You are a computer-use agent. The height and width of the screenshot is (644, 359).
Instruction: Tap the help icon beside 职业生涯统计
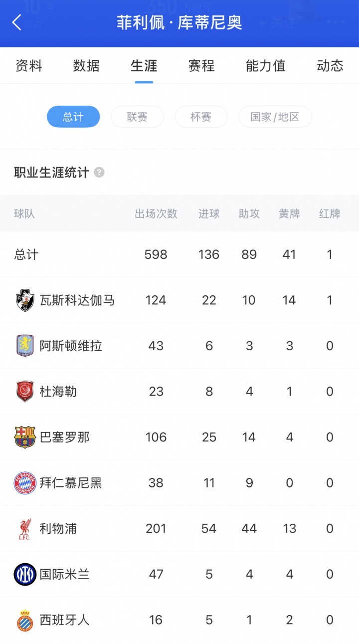pyautogui.click(x=99, y=173)
